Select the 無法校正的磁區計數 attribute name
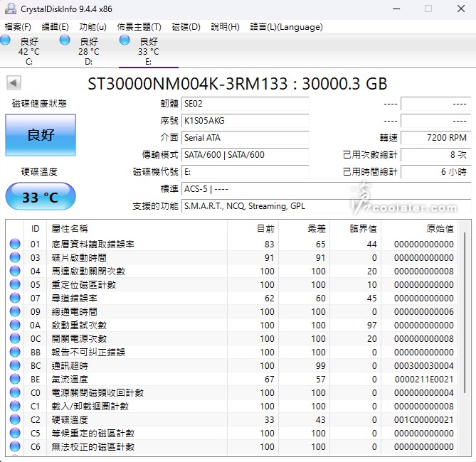Screen dimensions: 476x462 (x=93, y=446)
